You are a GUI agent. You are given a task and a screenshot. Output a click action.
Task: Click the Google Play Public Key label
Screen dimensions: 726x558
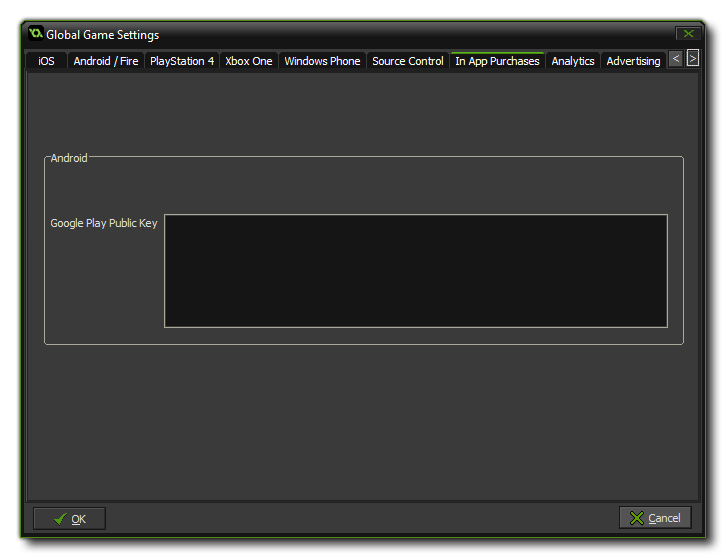[x=104, y=223]
